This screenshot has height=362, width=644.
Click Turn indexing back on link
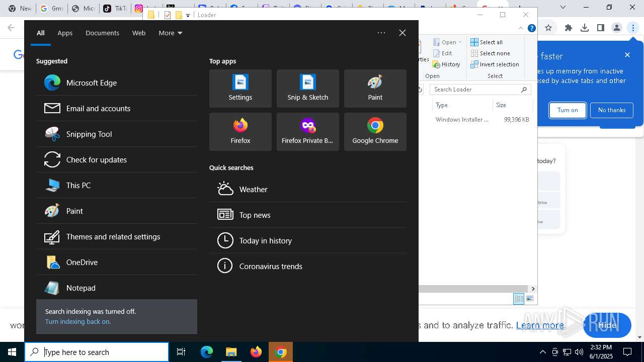click(x=78, y=322)
